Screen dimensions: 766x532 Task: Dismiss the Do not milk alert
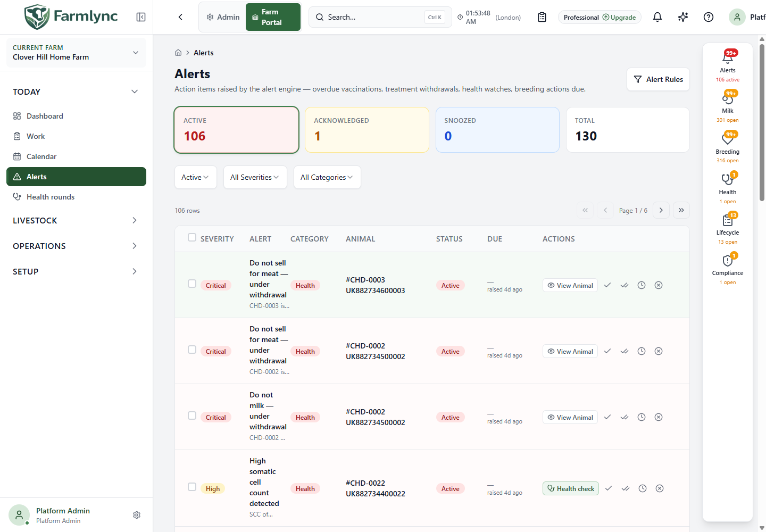[x=659, y=417]
